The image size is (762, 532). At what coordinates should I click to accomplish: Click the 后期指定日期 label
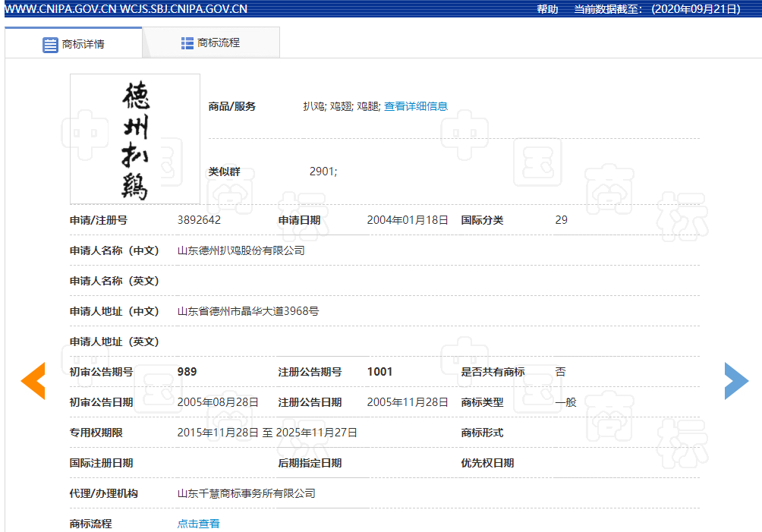pyautogui.click(x=310, y=463)
